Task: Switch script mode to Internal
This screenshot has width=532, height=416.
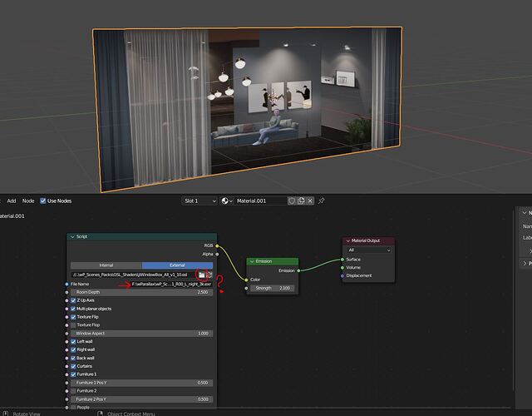Action: tap(106, 265)
